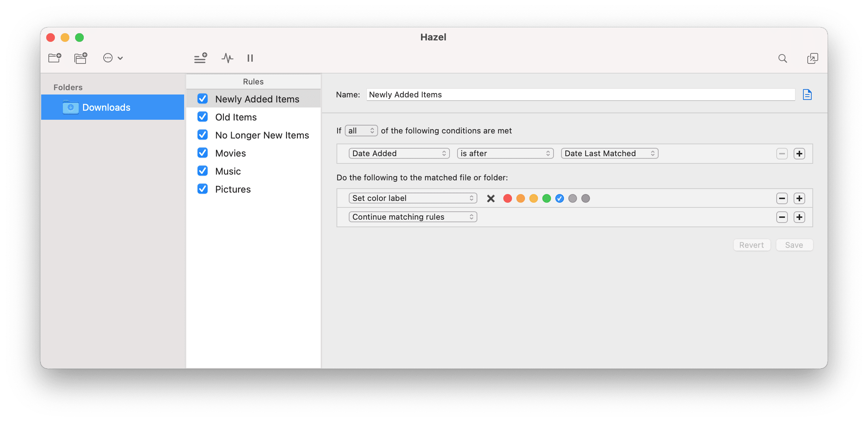Toggle the Pictures rule checkbox

(x=203, y=189)
